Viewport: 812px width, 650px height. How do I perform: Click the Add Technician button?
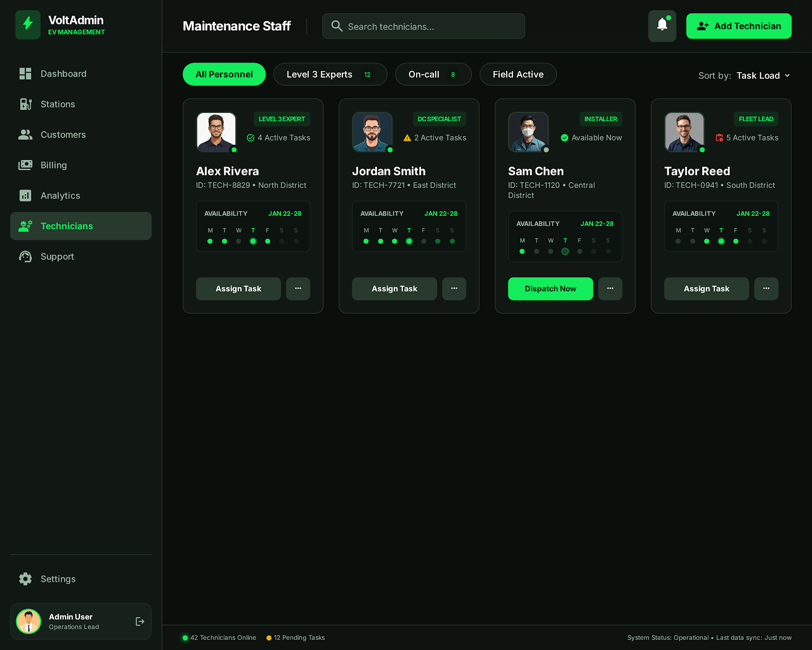tap(738, 26)
